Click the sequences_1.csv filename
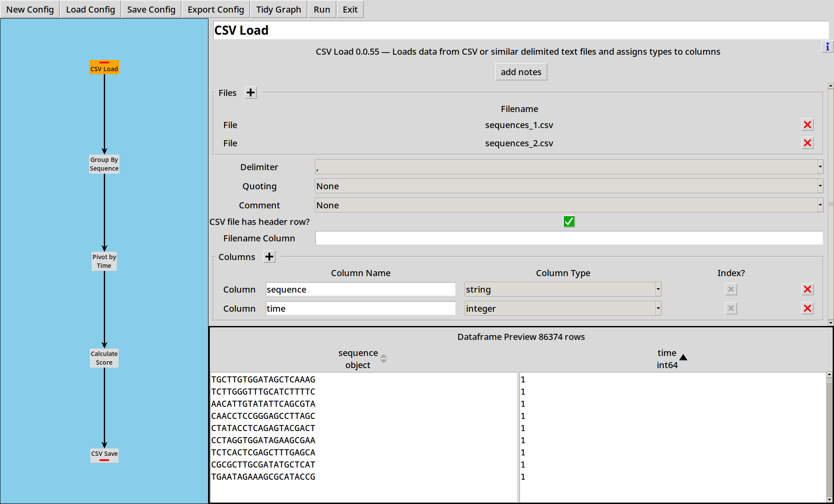The image size is (834, 504). pyautogui.click(x=519, y=125)
